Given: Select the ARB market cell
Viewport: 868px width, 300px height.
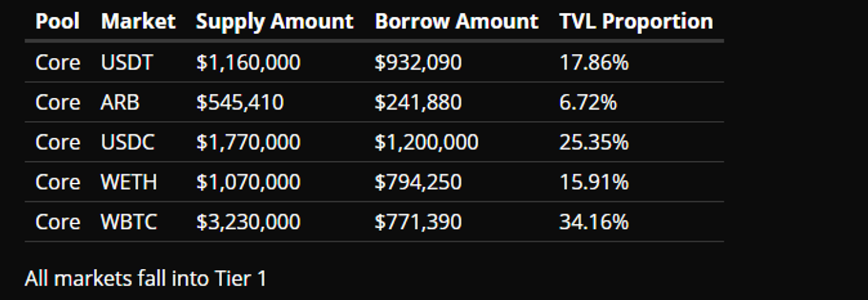Looking at the screenshot, I should (120, 102).
